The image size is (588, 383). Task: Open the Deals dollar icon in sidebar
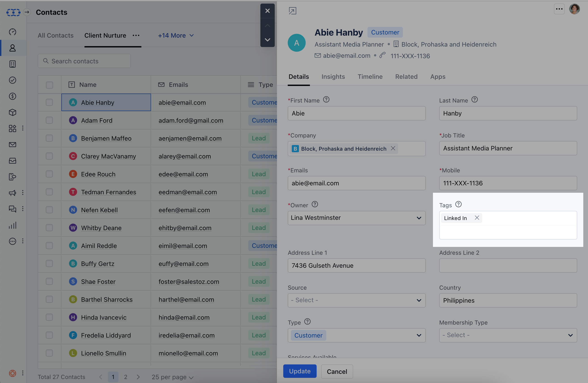[x=12, y=96]
